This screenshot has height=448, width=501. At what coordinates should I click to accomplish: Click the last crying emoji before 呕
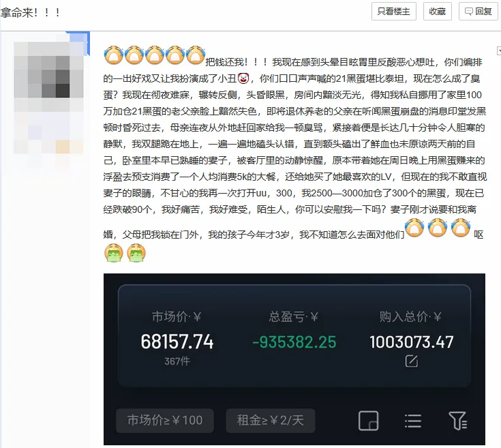[x=460, y=228]
